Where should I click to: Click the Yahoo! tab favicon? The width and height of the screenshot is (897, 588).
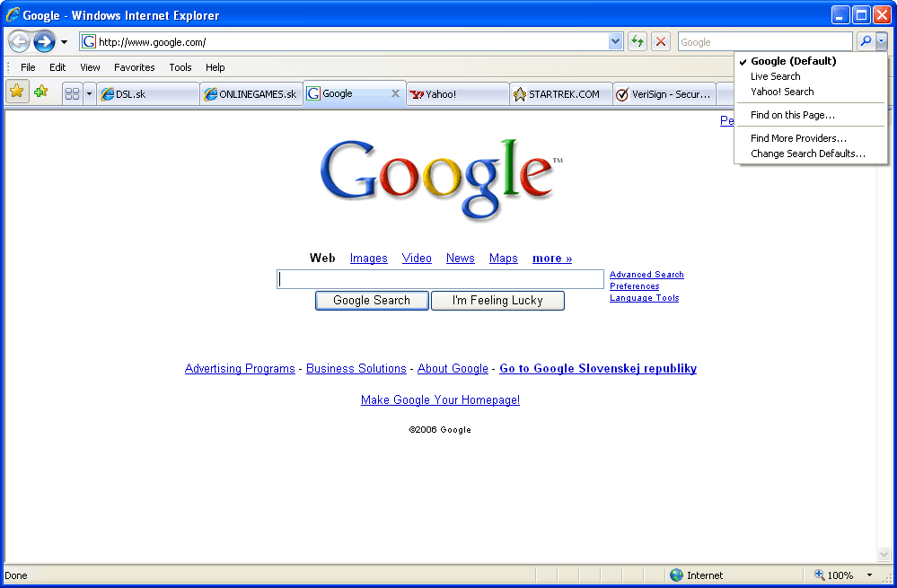pos(417,94)
